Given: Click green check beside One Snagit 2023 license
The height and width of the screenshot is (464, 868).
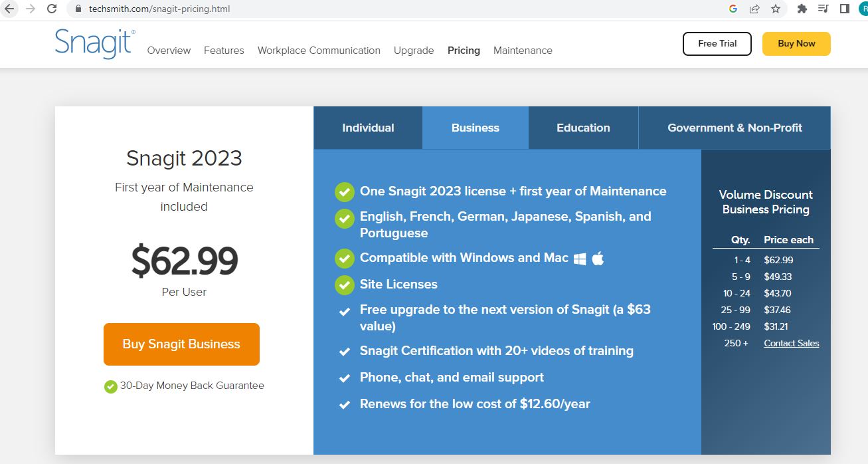Looking at the screenshot, I should [x=344, y=192].
